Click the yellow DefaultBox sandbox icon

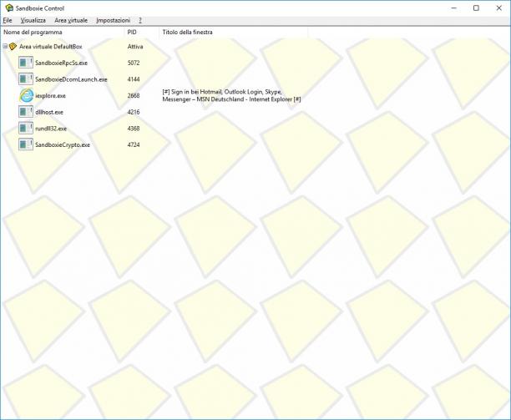13,47
